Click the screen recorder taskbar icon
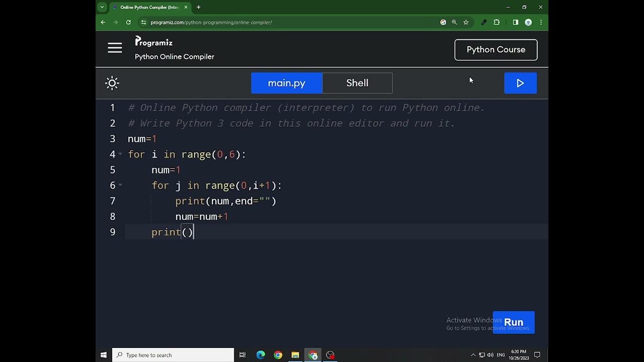This screenshot has height=362, width=644. coord(330,355)
